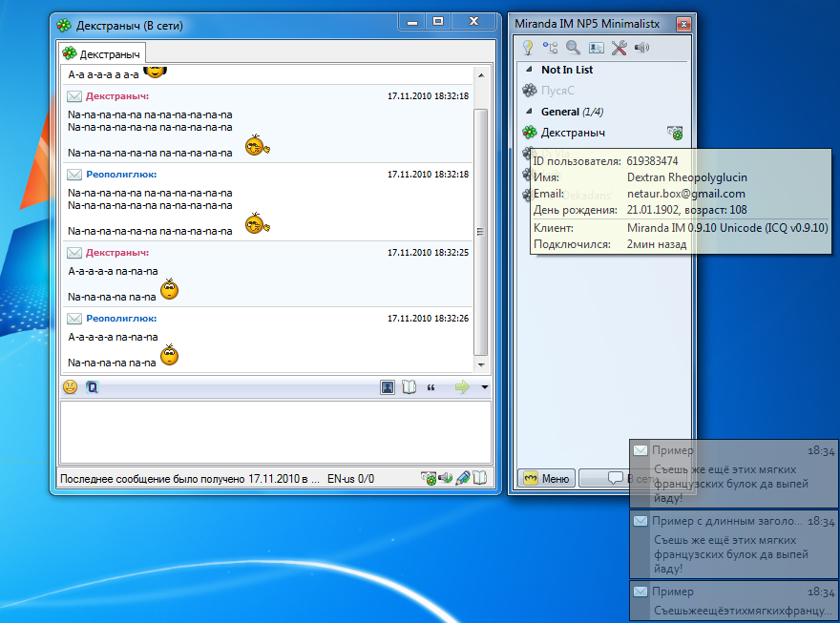Click the chat log vertical scrollbar

pyautogui.click(x=481, y=229)
